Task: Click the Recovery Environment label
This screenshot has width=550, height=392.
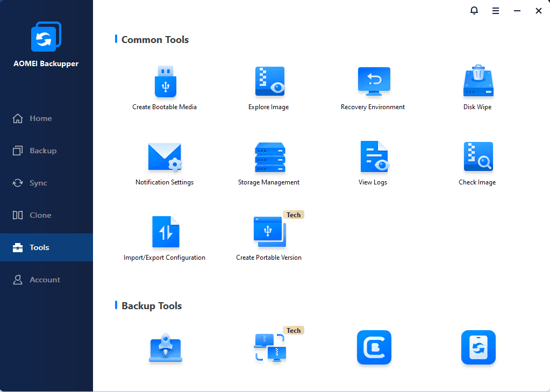Action: point(373,107)
